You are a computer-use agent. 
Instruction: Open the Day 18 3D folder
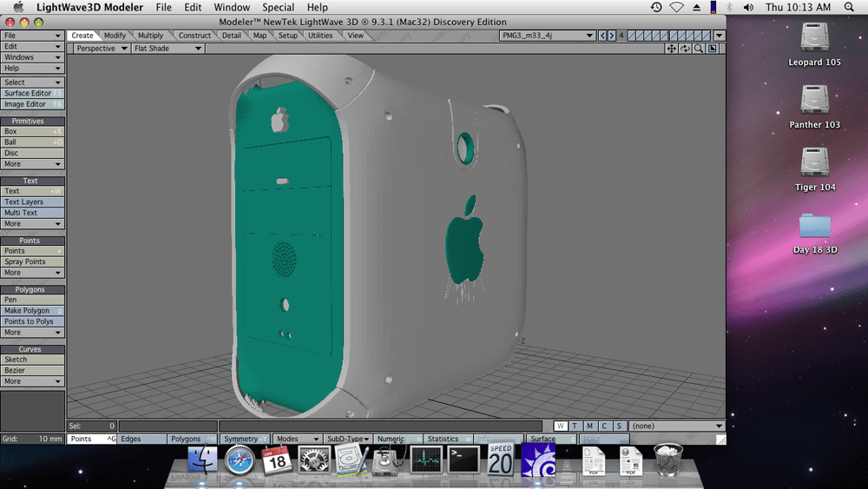[815, 225]
